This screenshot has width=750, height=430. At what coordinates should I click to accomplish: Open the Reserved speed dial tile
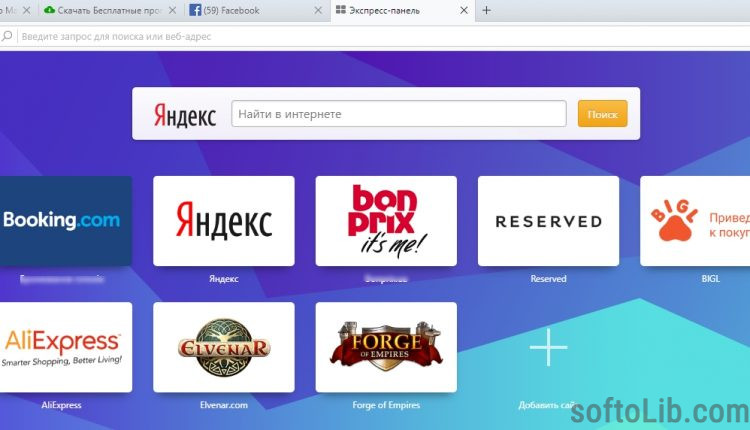pyautogui.click(x=548, y=221)
